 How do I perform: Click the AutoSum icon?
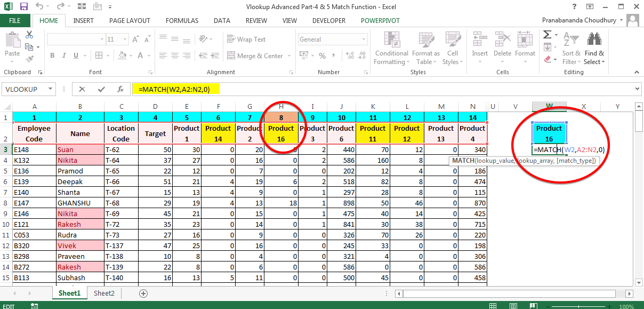tap(548, 34)
